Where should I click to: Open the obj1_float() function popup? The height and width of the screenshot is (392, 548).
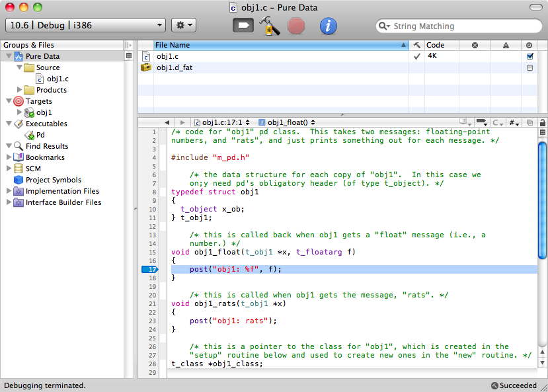pyautogui.click(x=287, y=123)
